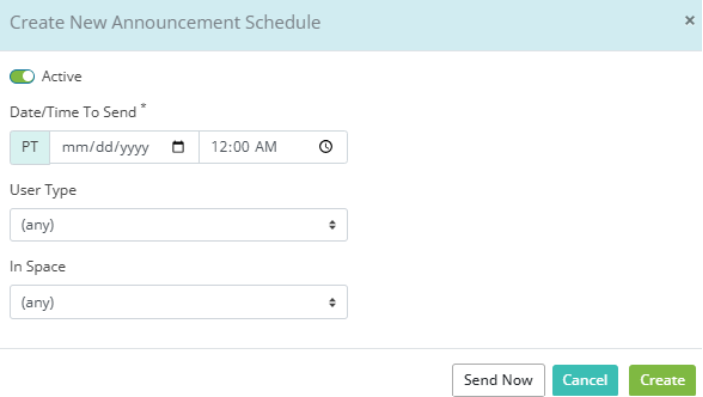This screenshot has height=397, width=703.
Task: Click the PT timezone badge
Action: [30, 147]
